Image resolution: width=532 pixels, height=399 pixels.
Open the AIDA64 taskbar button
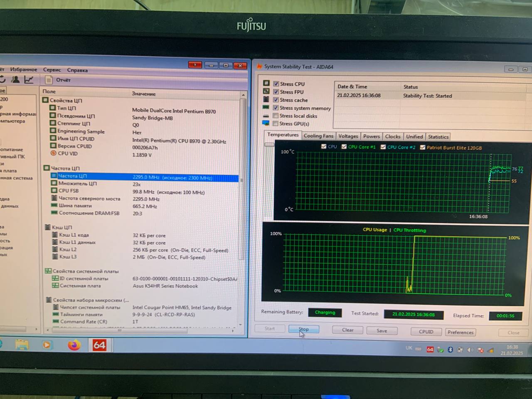click(99, 345)
